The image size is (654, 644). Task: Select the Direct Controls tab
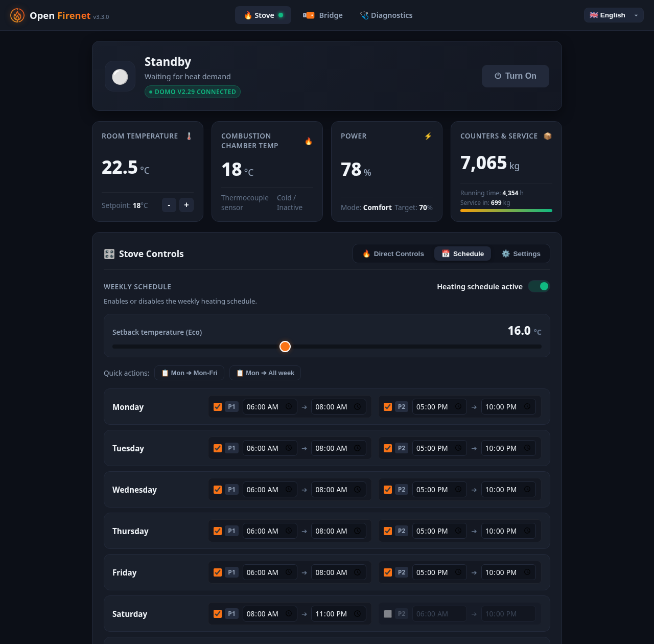click(393, 254)
